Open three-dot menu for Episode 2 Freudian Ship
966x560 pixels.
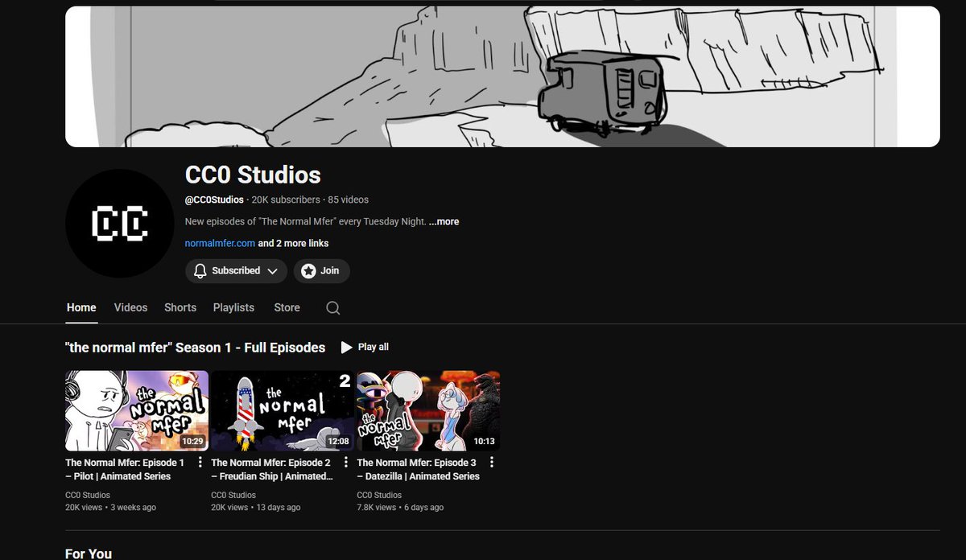346,463
